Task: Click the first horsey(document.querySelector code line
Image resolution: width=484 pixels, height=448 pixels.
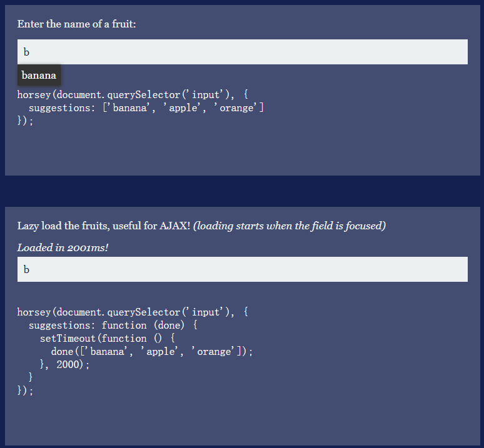Action: [133, 94]
